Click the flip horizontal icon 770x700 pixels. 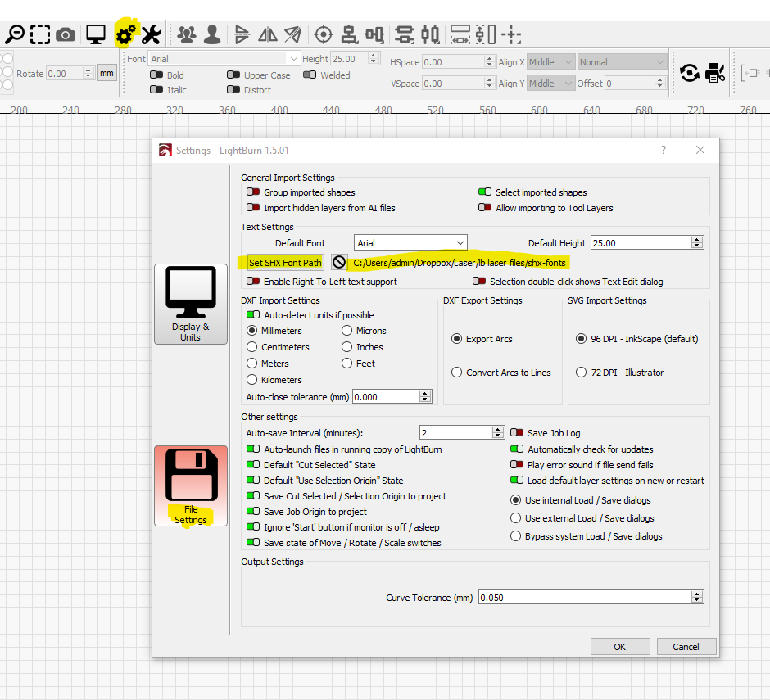pos(242,34)
